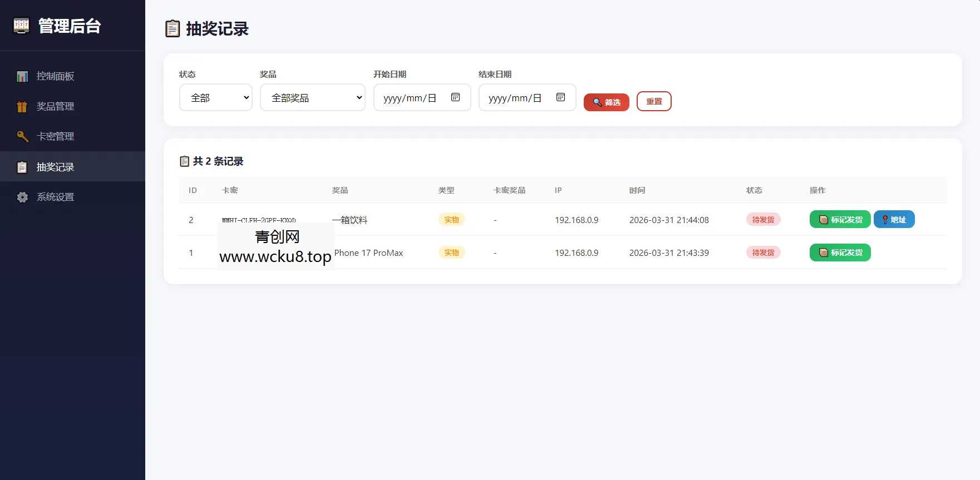Mark the Phone 17 ProMax record as shipped
This screenshot has height=480, width=980.
point(840,253)
